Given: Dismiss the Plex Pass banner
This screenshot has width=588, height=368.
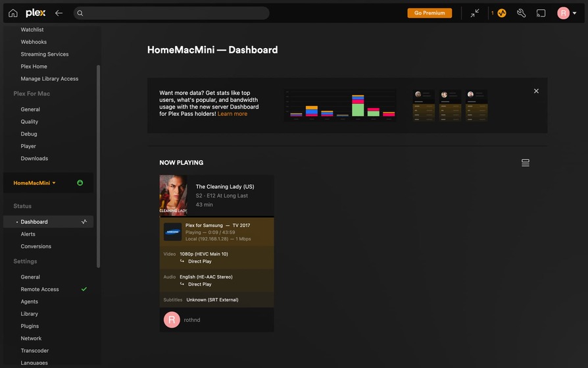Looking at the screenshot, I should click(536, 91).
